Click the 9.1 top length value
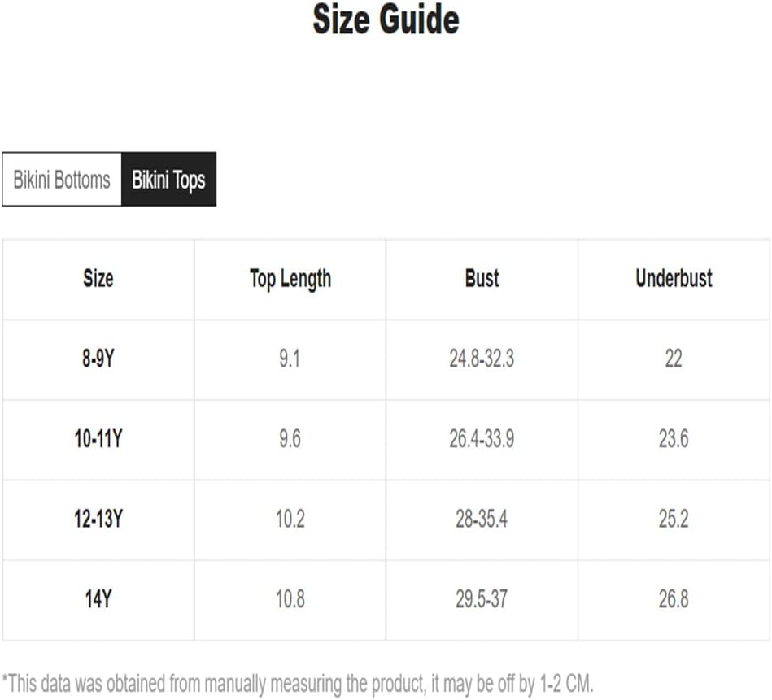772x700 pixels. coord(290,359)
